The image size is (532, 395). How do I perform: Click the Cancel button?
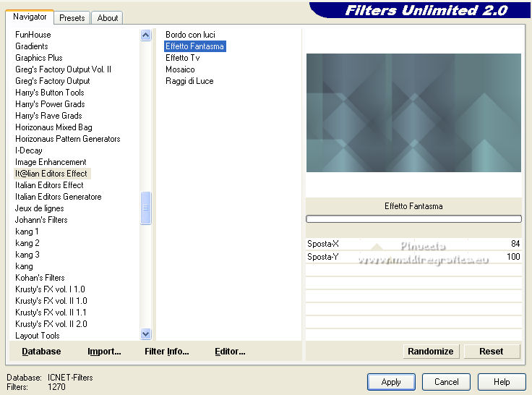click(x=446, y=382)
